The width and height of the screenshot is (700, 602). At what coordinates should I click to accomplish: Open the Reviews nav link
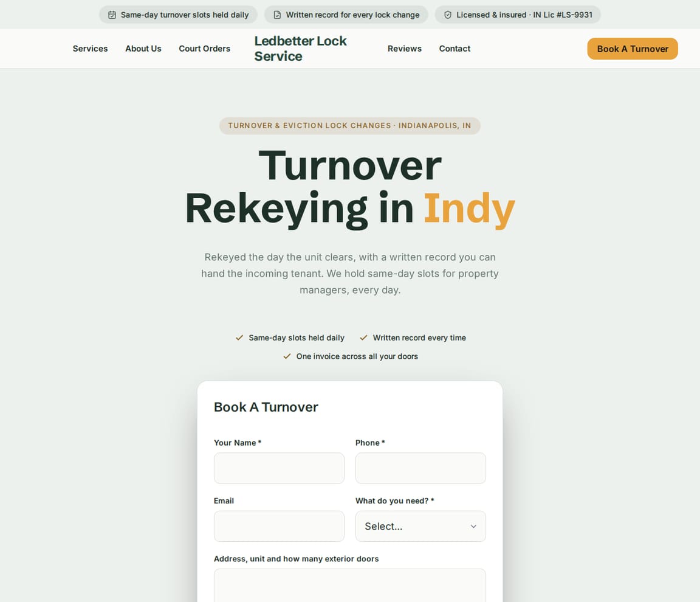pos(405,49)
